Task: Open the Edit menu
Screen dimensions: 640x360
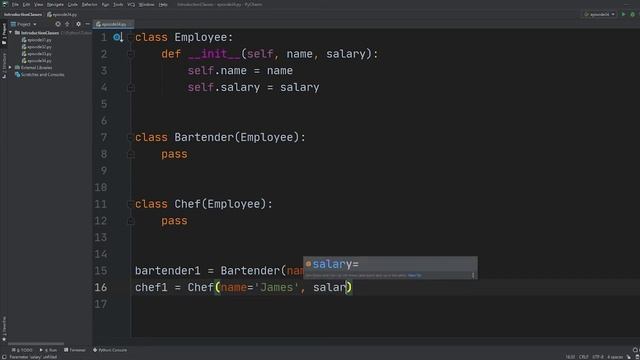Action: coord(27,4)
